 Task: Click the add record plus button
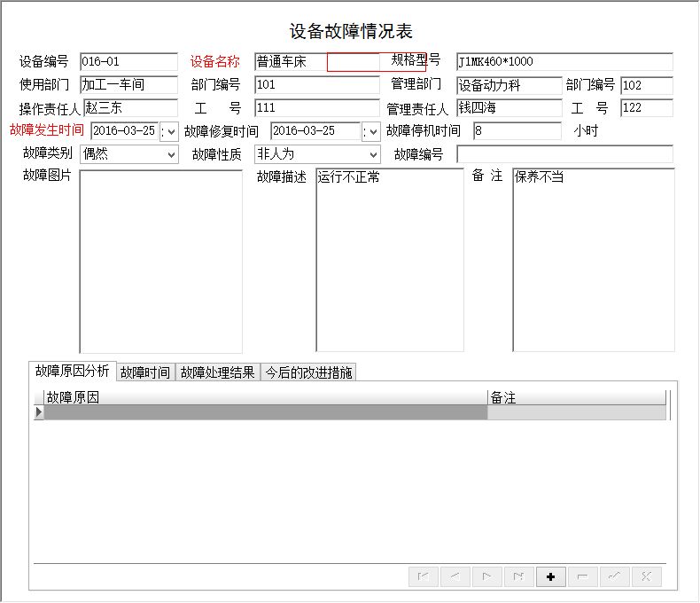coord(550,576)
